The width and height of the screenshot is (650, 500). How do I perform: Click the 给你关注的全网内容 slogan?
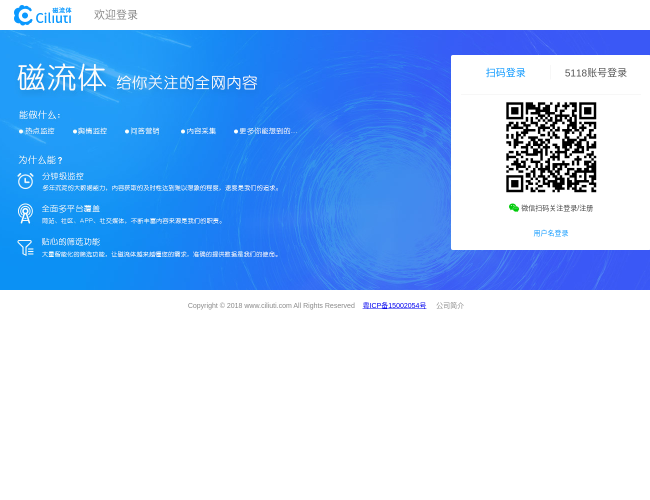click(187, 83)
